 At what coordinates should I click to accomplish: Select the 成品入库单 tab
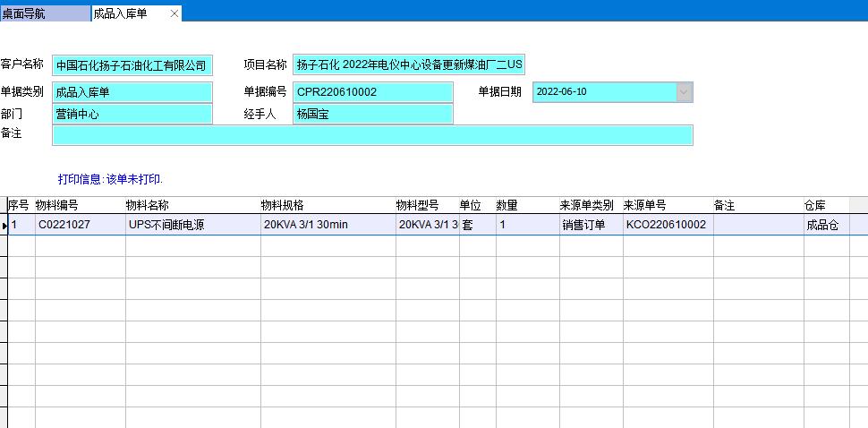(121, 13)
